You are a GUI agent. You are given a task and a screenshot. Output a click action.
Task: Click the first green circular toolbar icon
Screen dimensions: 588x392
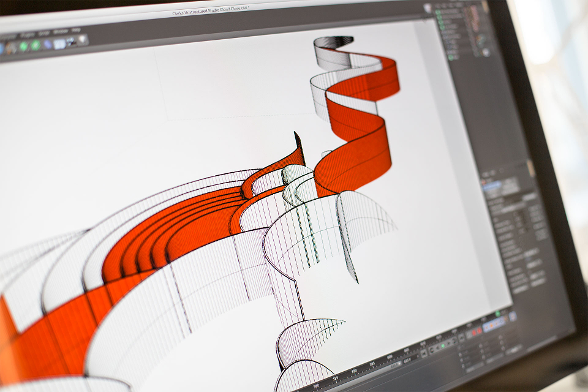(x=24, y=46)
